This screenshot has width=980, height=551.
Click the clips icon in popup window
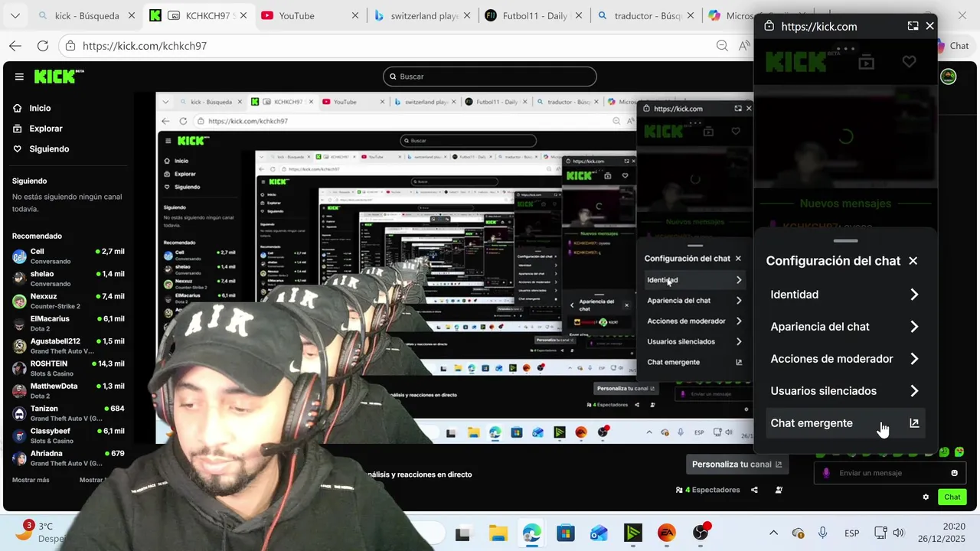coord(866,62)
